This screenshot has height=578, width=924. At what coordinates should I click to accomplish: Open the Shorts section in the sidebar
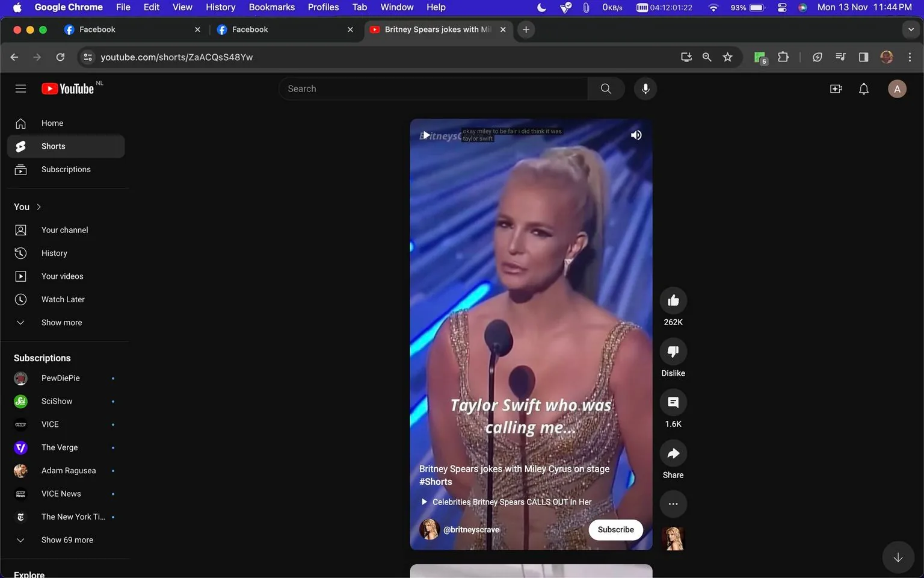pos(53,146)
